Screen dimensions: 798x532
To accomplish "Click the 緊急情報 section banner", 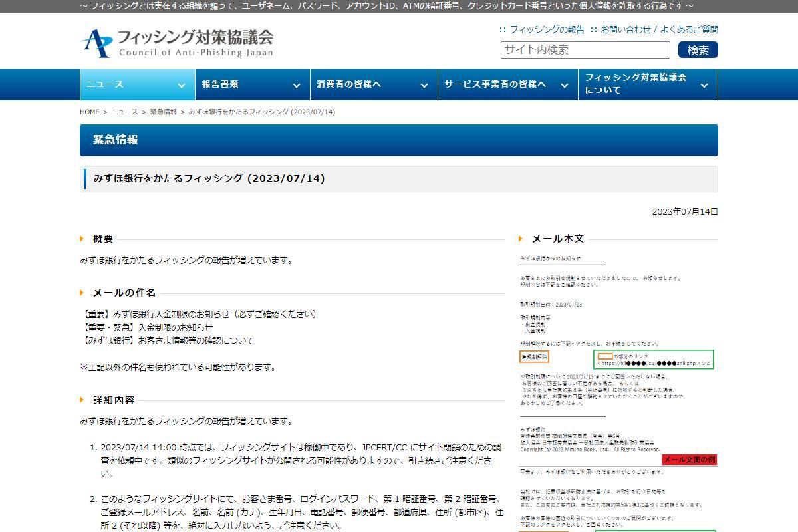I will pos(399,140).
